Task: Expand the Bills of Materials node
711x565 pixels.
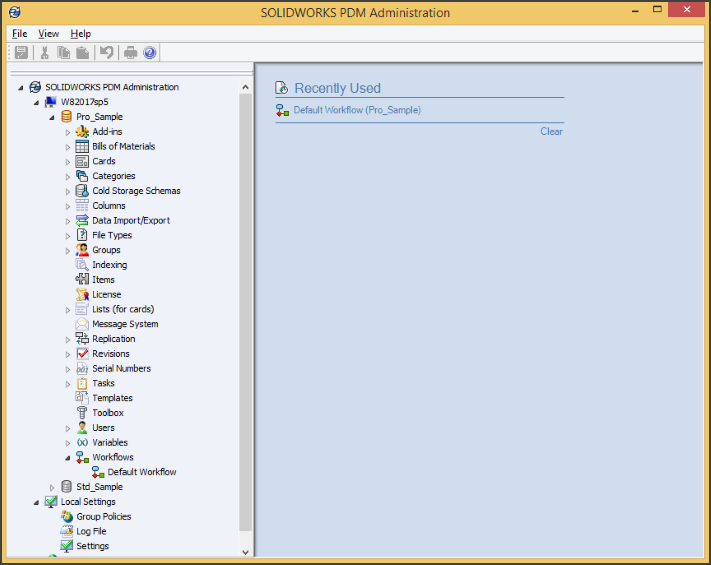Action: (x=68, y=147)
